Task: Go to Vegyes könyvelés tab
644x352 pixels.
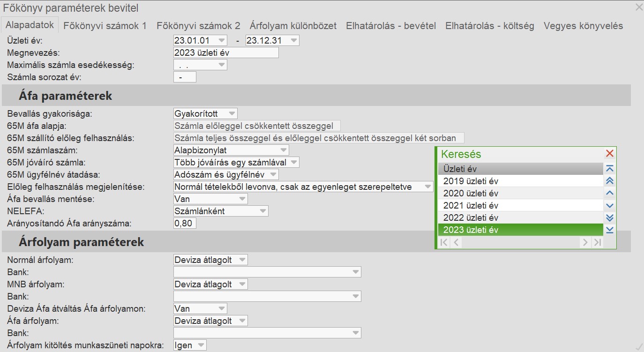Action: pyautogui.click(x=583, y=26)
